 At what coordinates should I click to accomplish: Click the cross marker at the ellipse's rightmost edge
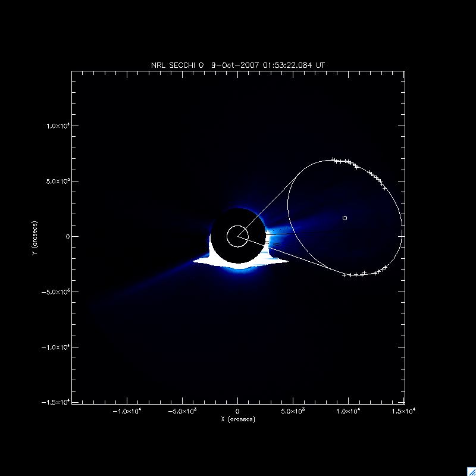[403, 236]
